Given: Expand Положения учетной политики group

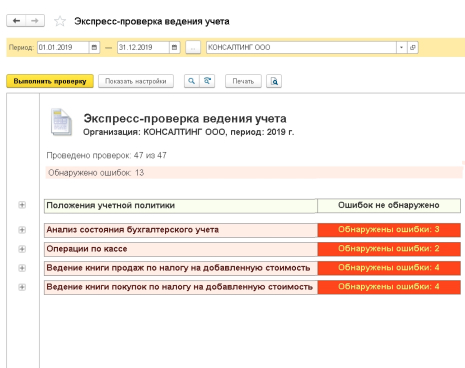Looking at the screenshot, I should (22, 205).
